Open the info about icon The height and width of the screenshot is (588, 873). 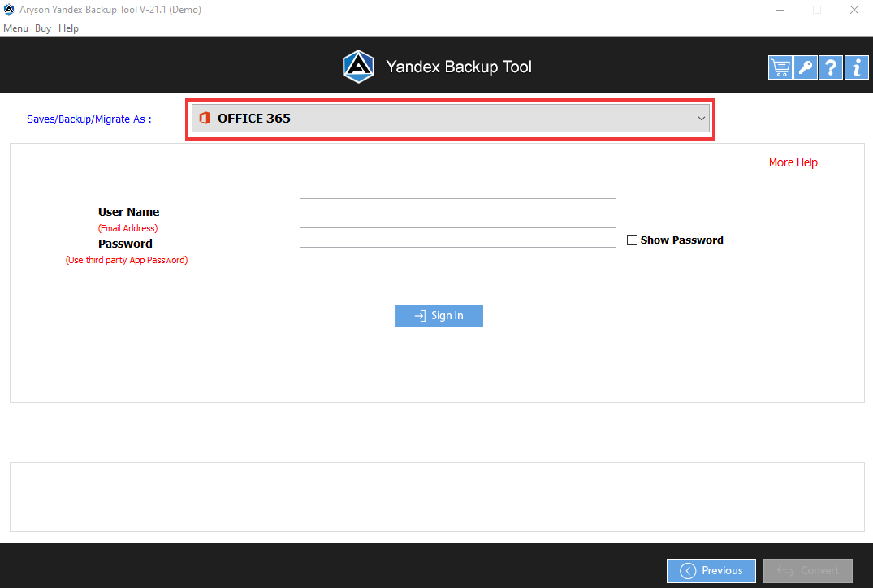click(x=856, y=68)
